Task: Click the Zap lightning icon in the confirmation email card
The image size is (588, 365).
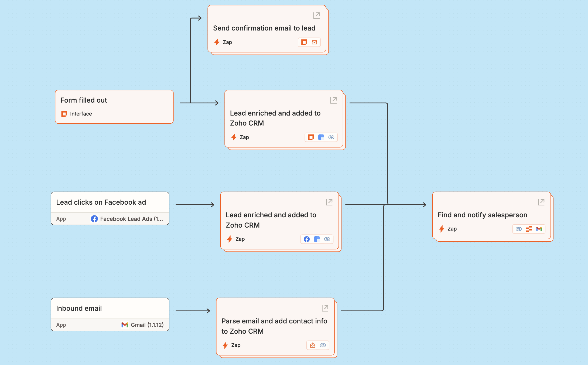Action: tap(217, 42)
